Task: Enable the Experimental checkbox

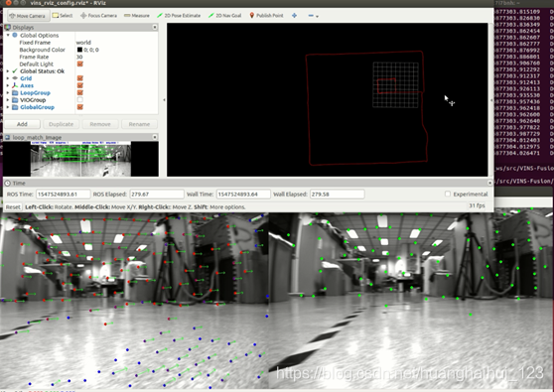Action: (448, 194)
